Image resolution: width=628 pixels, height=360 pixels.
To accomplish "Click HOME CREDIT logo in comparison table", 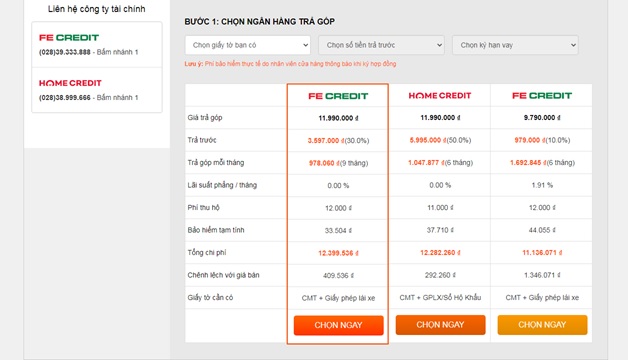I will click(440, 96).
